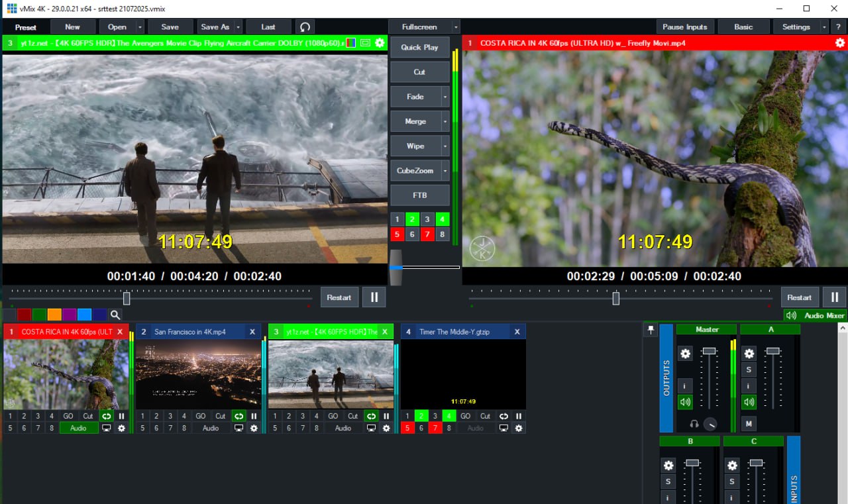Open settings gear for San Francisco input
Screen dimensions: 848x504
pyautogui.click(x=254, y=428)
